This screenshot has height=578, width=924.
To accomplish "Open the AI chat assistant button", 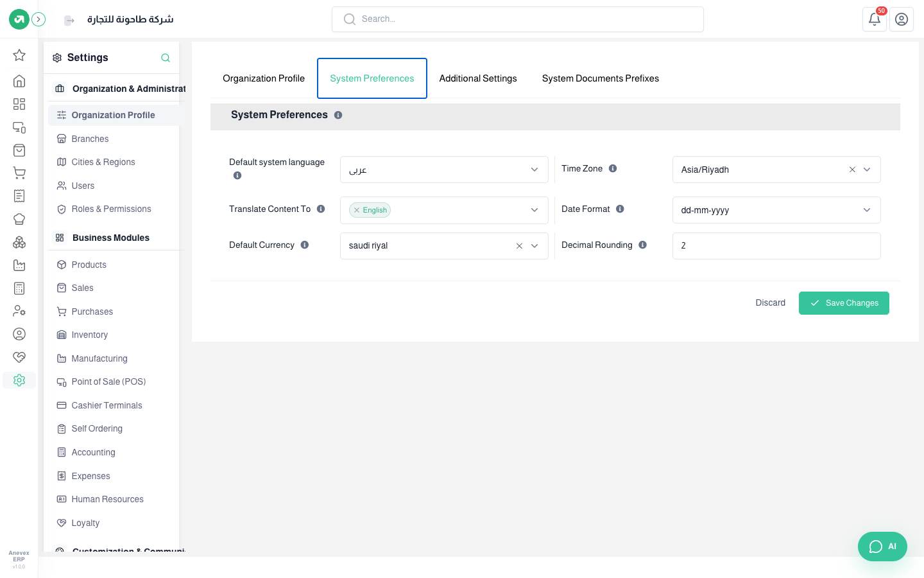I will (882, 547).
